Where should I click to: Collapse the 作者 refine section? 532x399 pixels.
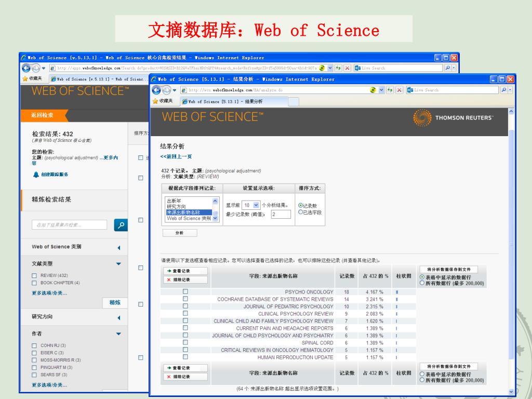119,334
